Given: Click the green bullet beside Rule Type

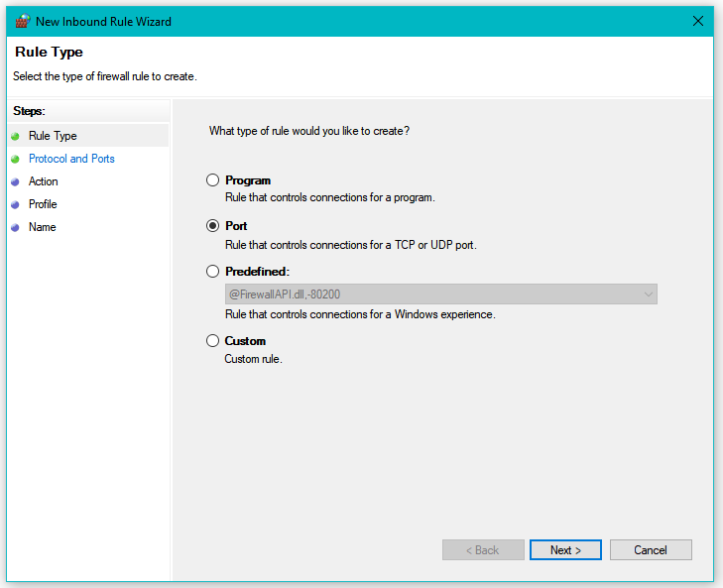Looking at the screenshot, I should pyautogui.click(x=15, y=137).
